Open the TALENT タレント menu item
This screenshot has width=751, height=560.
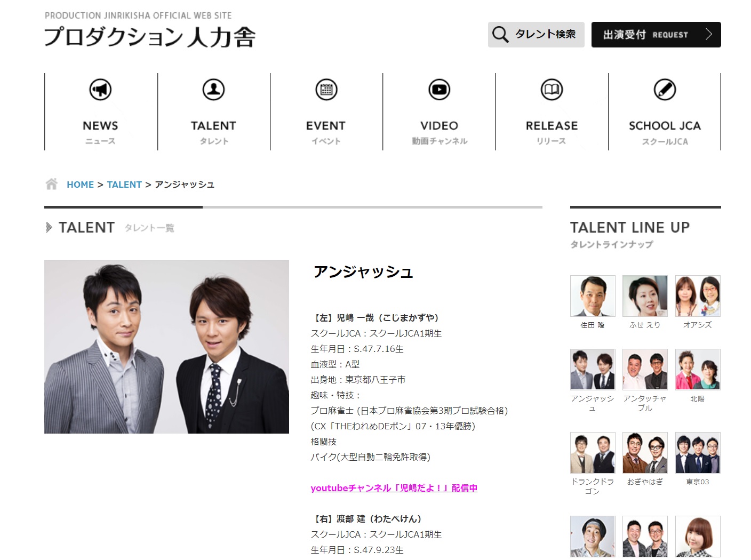click(214, 112)
